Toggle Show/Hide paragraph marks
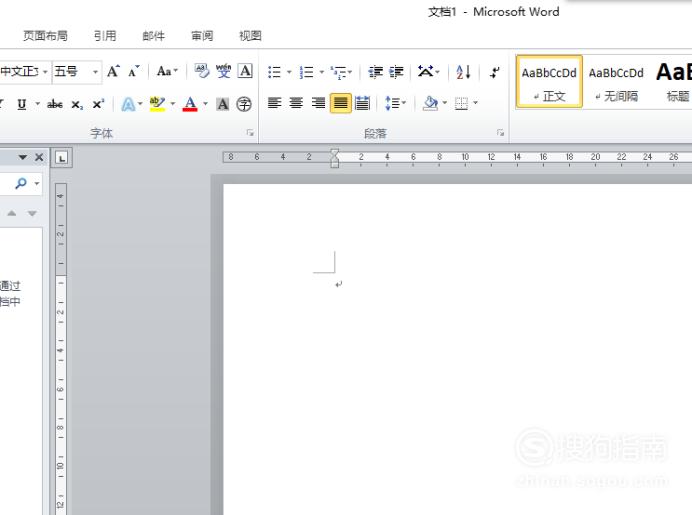The width and height of the screenshot is (692, 515). click(x=495, y=72)
